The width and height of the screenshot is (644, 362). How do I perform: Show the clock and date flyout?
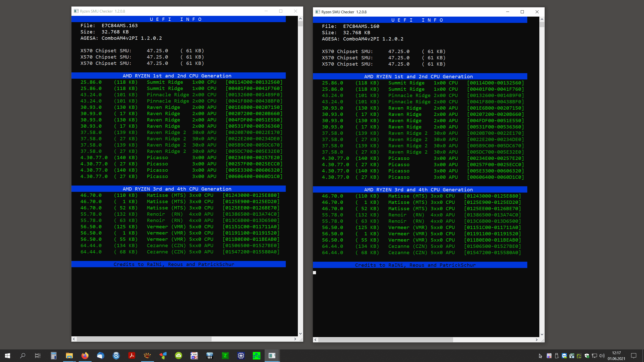coord(616,356)
